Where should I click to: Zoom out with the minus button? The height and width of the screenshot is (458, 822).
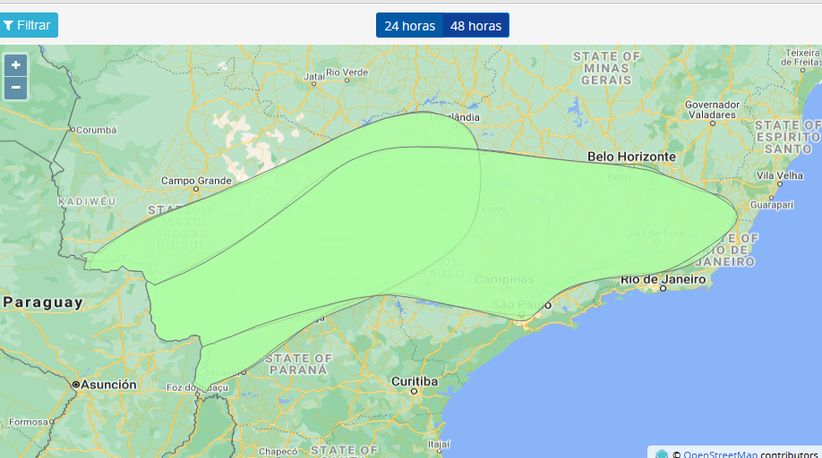pyautogui.click(x=16, y=88)
